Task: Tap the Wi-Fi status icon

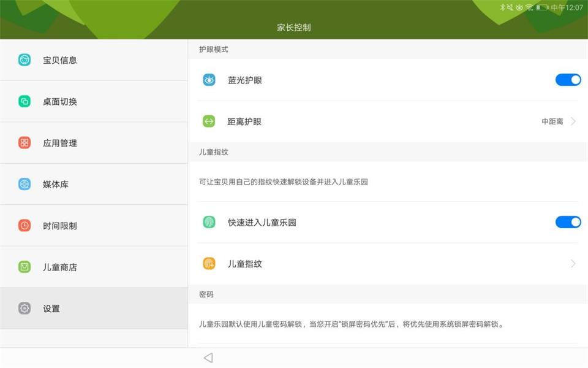Action: click(x=529, y=7)
